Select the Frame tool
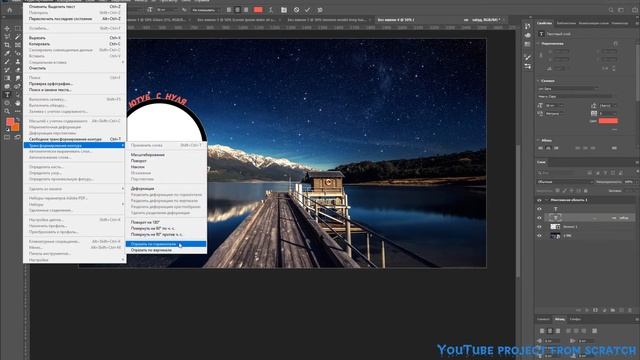Screen dimensions: 640x360 (x=17, y=45)
